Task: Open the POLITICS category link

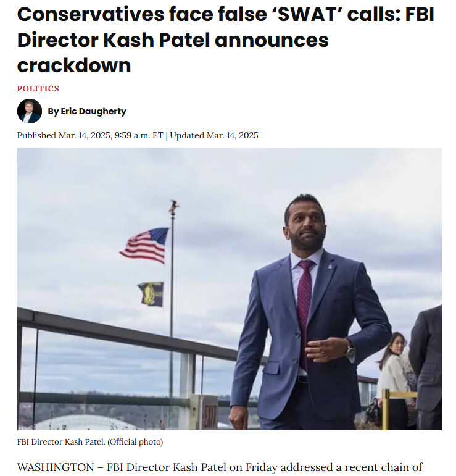Action: pos(38,88)
